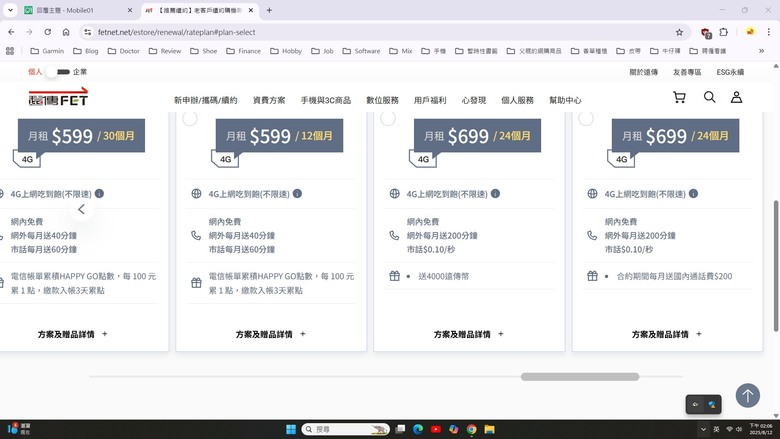Select the $599 / 12個月 plan radio button
The image size is (780, 439).
click(x=190, y=118)
